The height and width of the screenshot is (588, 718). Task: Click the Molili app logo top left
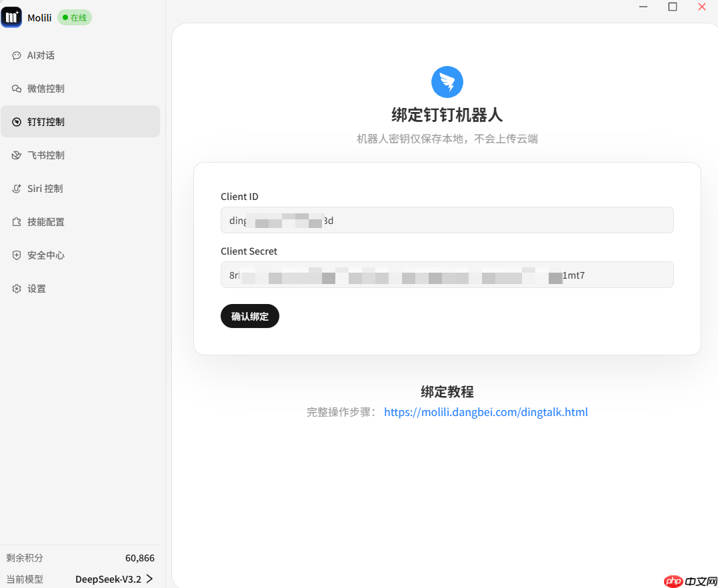coord(11,17)
